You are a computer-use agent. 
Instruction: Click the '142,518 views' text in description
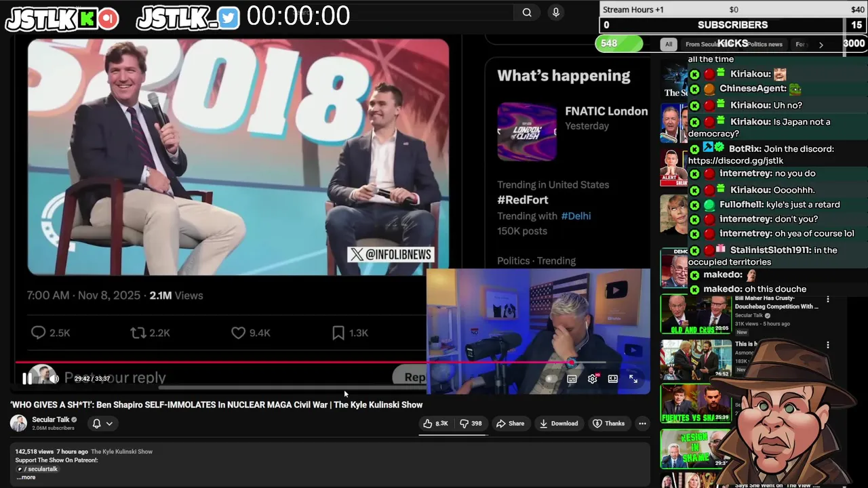click(35, 451)
